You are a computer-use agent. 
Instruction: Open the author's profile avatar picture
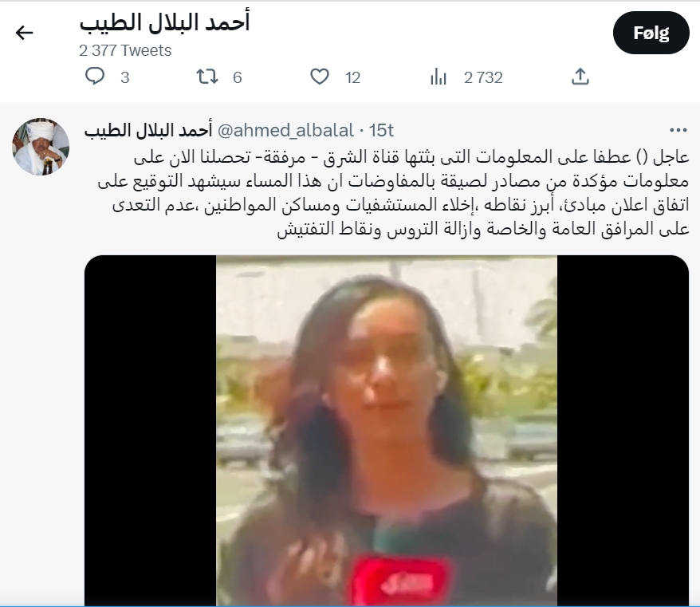41,147
